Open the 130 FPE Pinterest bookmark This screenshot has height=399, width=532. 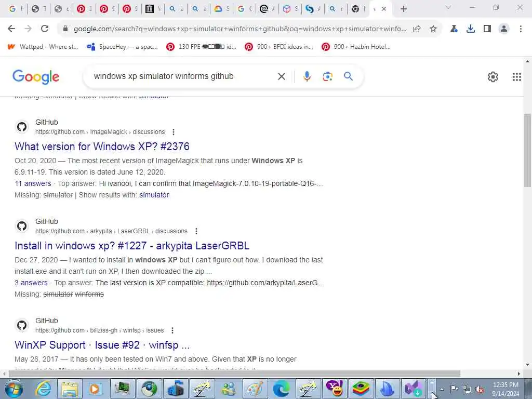202,47
